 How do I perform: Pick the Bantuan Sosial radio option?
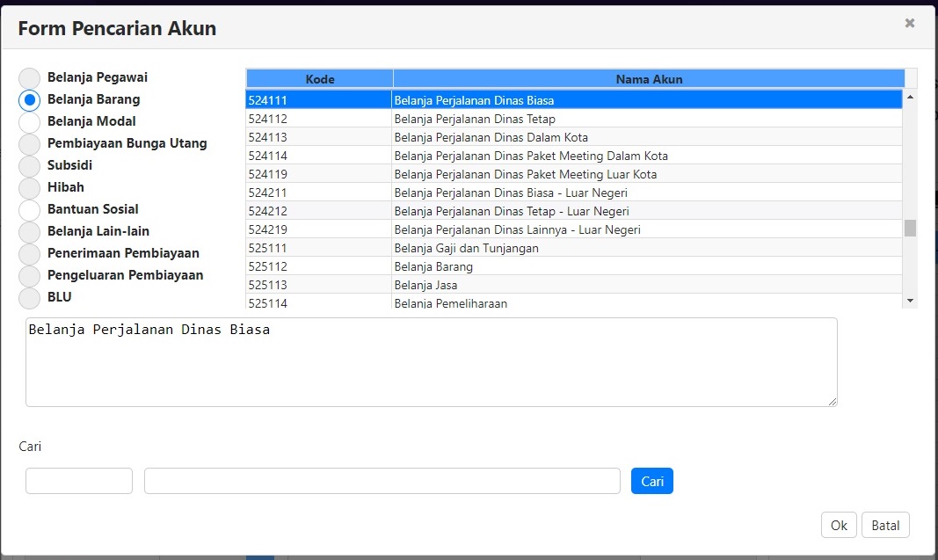[29, 210]
